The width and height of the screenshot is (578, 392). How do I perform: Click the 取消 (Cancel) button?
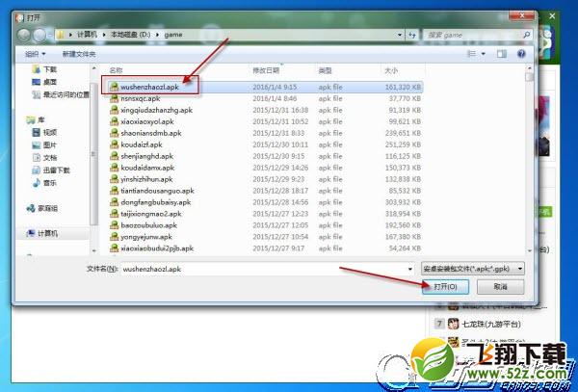coord(500,286)
